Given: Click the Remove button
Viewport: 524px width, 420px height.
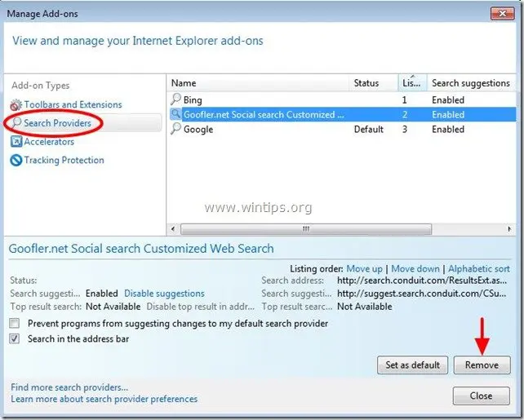Looking at the screenshot, I should [x=482, y=365].
